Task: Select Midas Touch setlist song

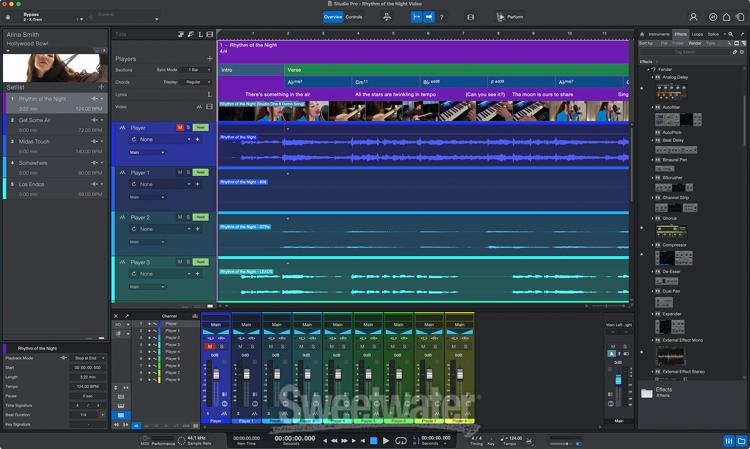Action: click(55, 146)
